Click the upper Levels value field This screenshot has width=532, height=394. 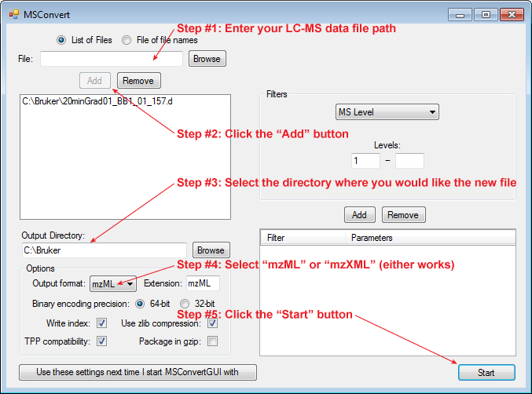[409, 161]
